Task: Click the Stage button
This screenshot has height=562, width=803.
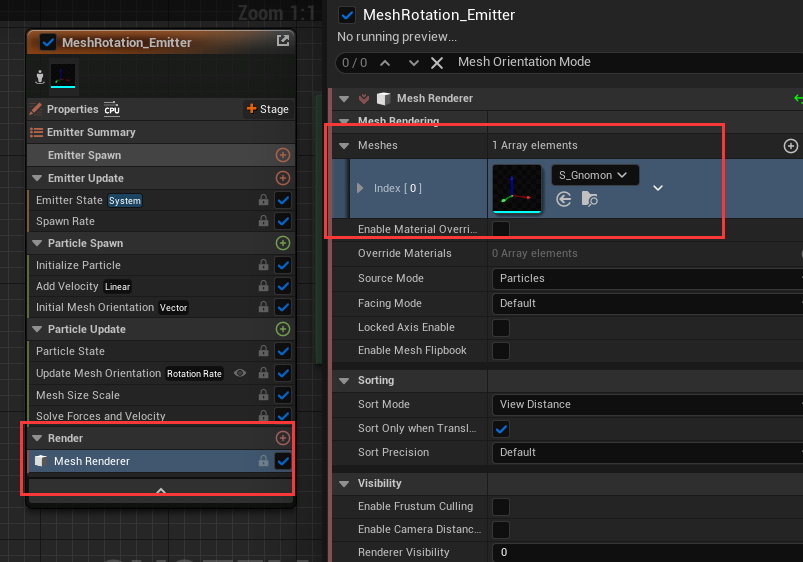Action: coord(267,109)
